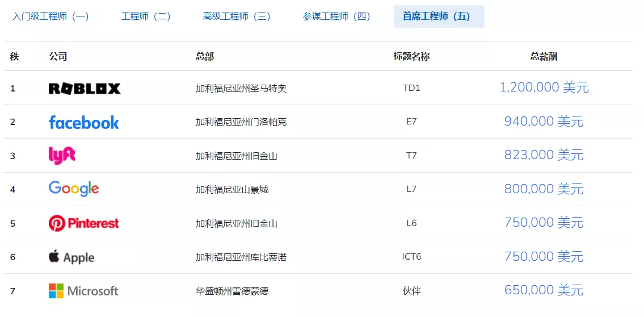Click the 总部 column header
Screen dimensions: 644x317
[x=205, y=57]
